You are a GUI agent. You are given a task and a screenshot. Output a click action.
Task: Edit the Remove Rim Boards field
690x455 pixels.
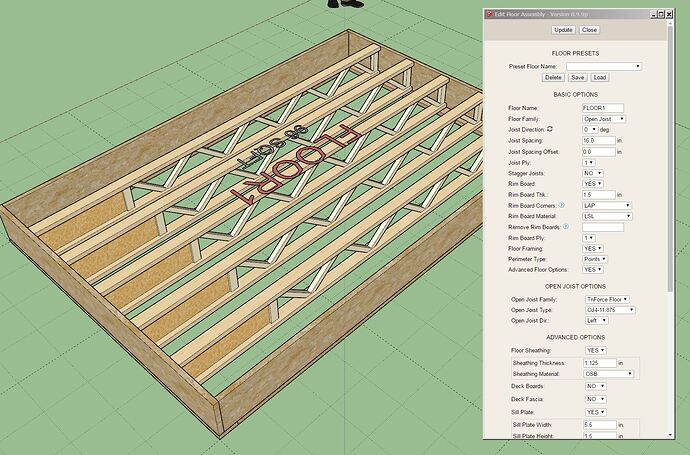603,228
